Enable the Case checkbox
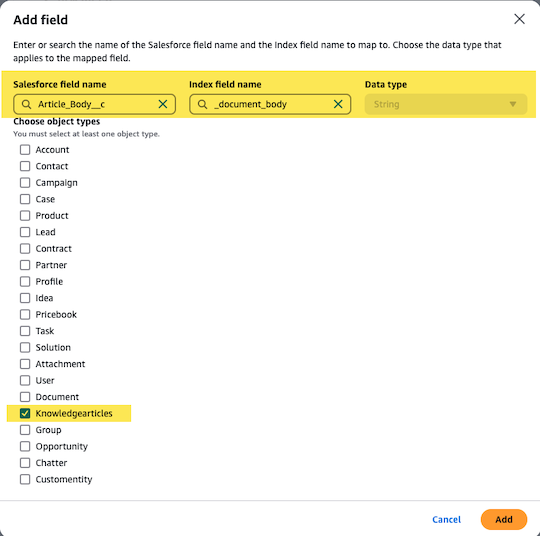Image resolution: width=540 pixels, height=536 pixels. (25, 199)
